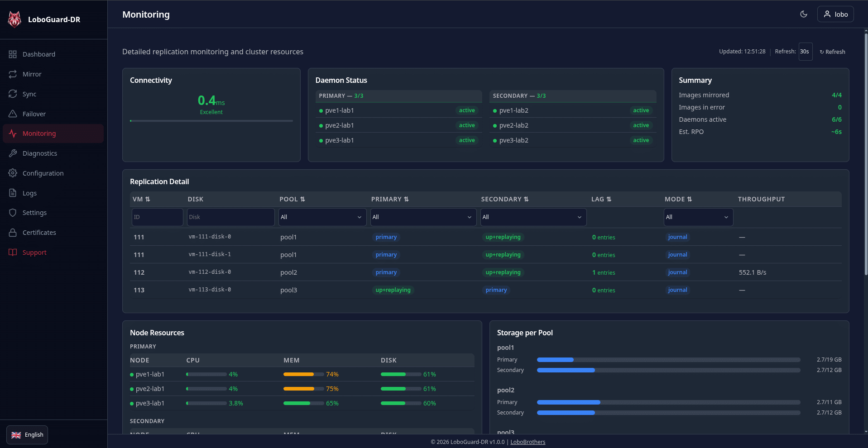The height and width of the screenshot is (448, 868).
Task: Open Dashboard via its grid icon
Action: 13,54
